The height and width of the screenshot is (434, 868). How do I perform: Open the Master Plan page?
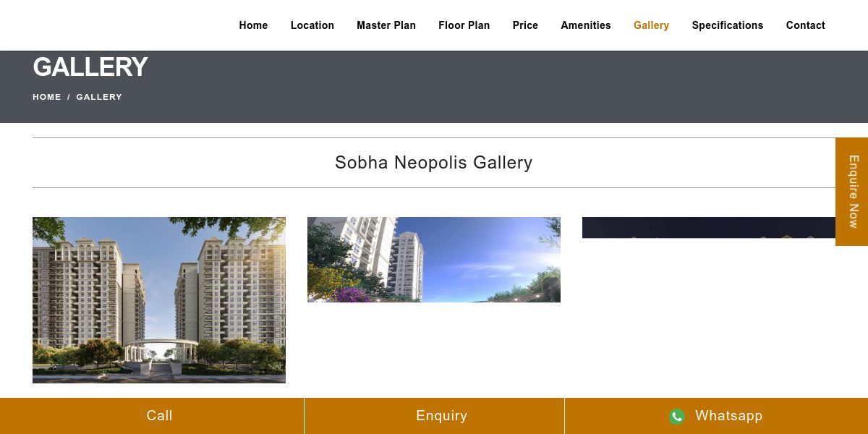[386, 25]
